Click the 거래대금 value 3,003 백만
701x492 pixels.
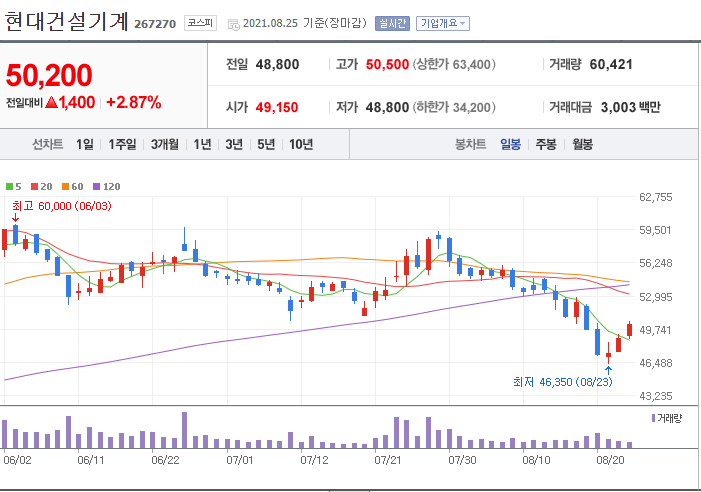pos(630,107)
